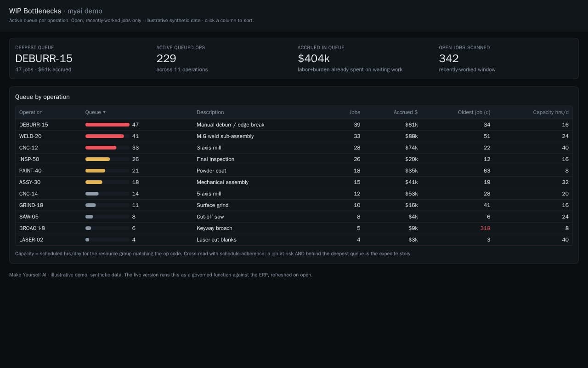Click the LASER-02 queue bar
The height and width of the screenshot is (368, 588).
87,240
